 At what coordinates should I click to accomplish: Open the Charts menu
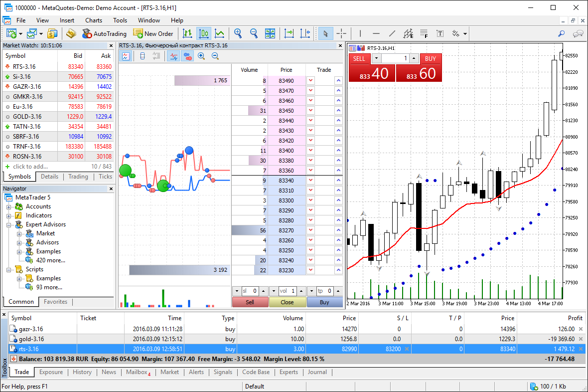point(93,20)
